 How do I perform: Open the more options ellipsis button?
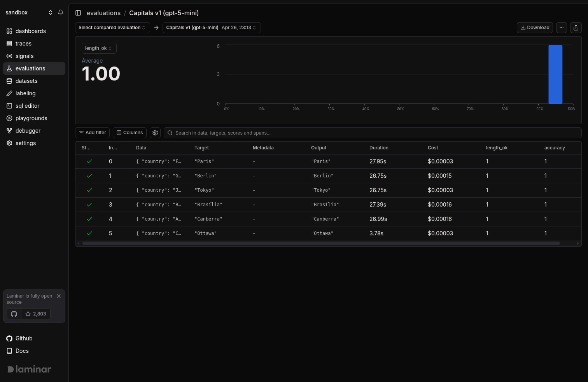(x=562, y=28)
